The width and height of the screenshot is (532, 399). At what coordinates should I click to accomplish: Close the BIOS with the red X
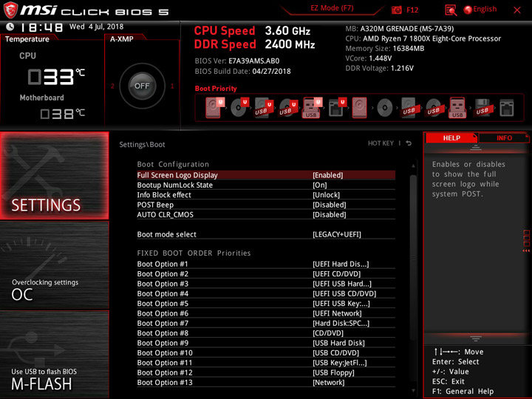click(x=517, y=10)
